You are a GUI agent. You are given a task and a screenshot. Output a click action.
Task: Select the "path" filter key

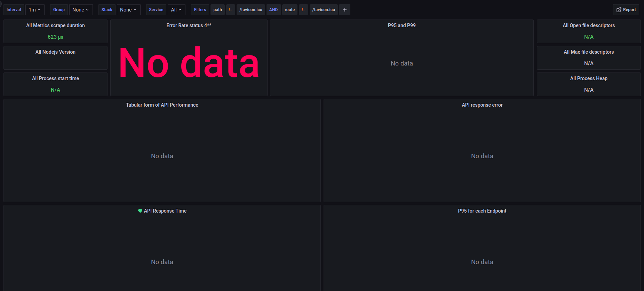point(218,10)
